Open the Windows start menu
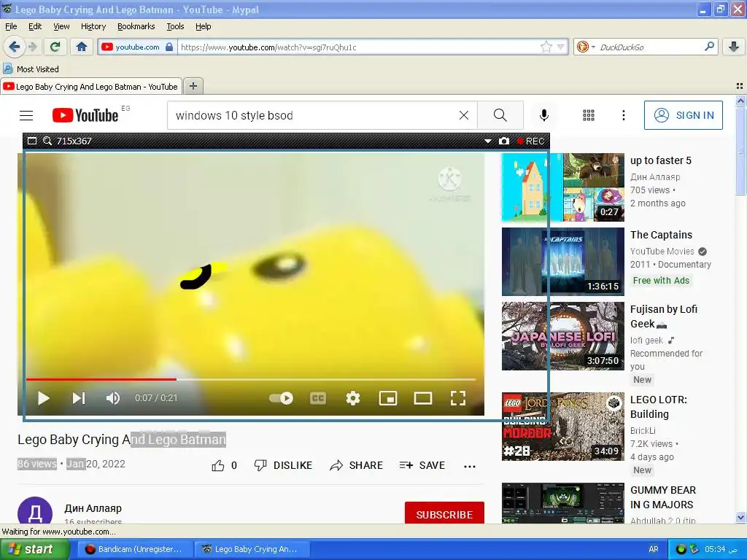Viewport: 747px width, 560px height. tap(34, 549)
